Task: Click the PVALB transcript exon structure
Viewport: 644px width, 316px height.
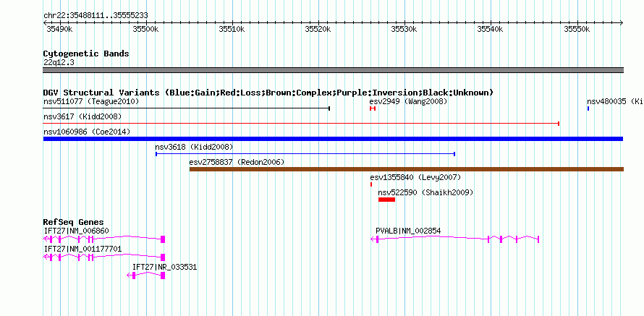Action: pos(454,239)
